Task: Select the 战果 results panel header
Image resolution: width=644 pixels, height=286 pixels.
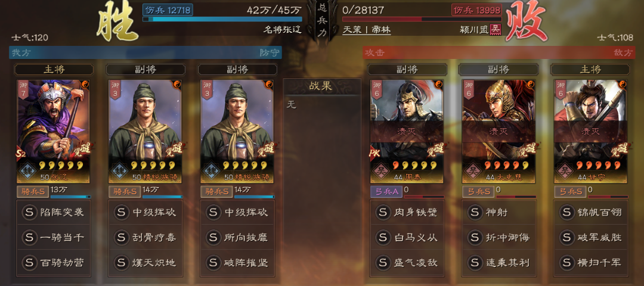Action: tap(322, 86)
